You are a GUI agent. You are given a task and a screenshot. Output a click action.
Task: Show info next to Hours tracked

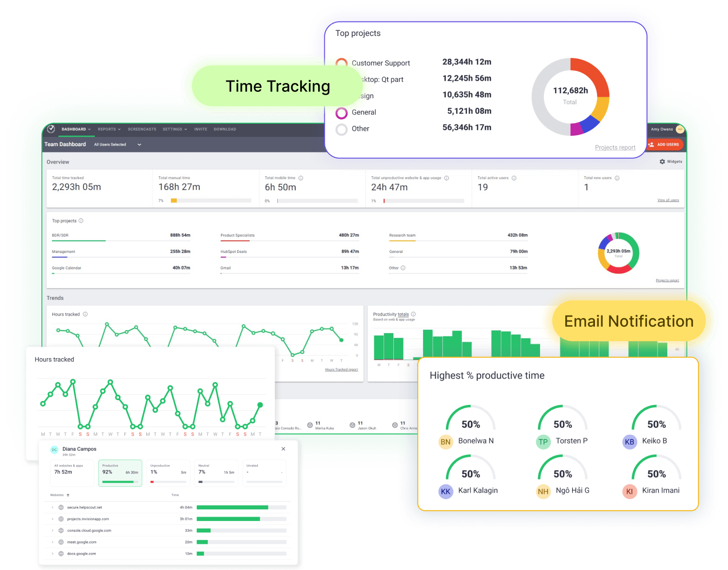pyautogui.click(x=85, y=315)
